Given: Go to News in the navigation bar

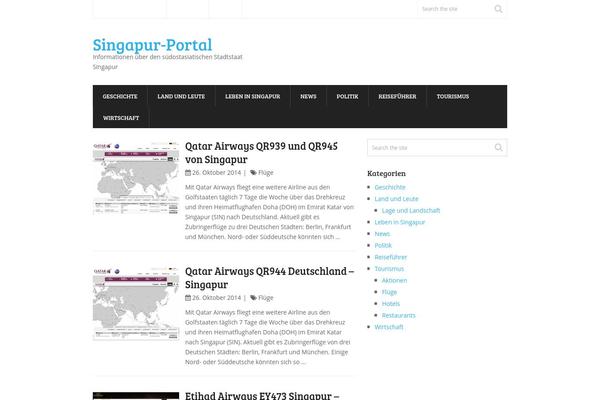Looking at the screenshot, I should tap(308, 96).
